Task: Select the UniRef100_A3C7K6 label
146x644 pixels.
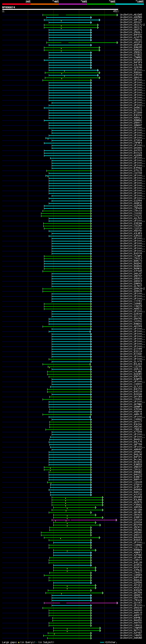Action: click(x=131, y=65)
